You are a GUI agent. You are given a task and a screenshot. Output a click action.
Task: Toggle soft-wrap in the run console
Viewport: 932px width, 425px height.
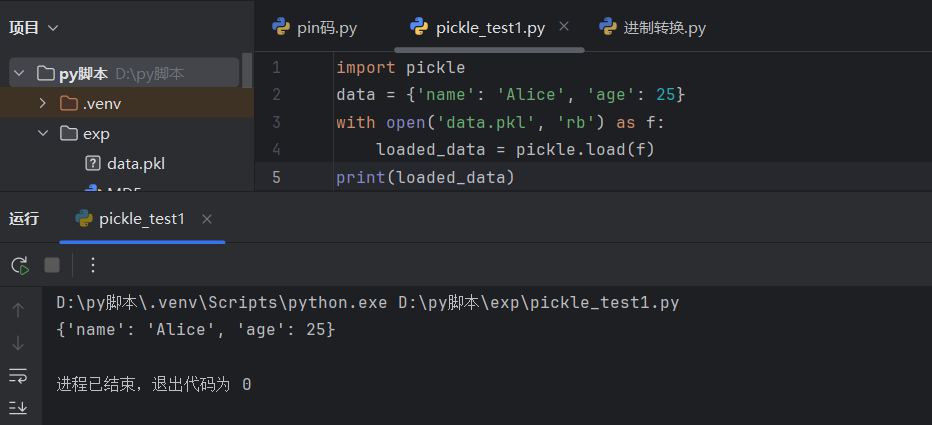coord(18,375)
